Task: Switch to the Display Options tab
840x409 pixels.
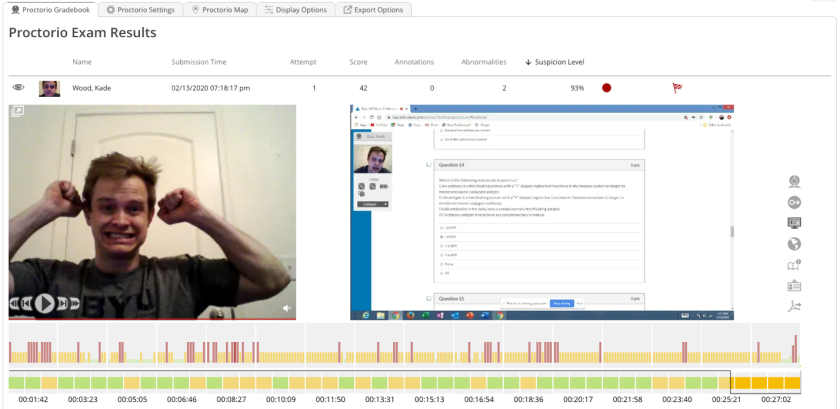Action: pyautogui.click(x=295, y=10)
